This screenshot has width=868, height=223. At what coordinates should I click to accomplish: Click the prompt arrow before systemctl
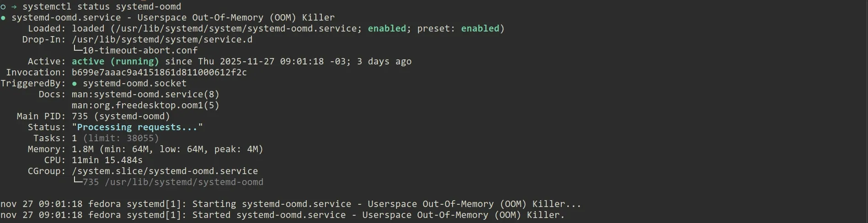[13, 7]
